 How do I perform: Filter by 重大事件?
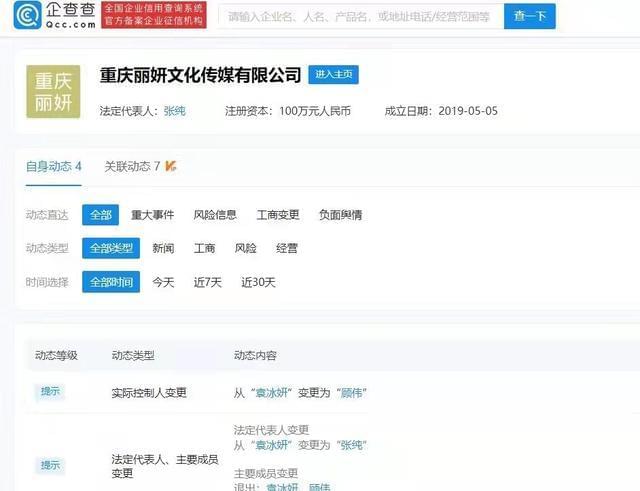(x=152, y=214)
